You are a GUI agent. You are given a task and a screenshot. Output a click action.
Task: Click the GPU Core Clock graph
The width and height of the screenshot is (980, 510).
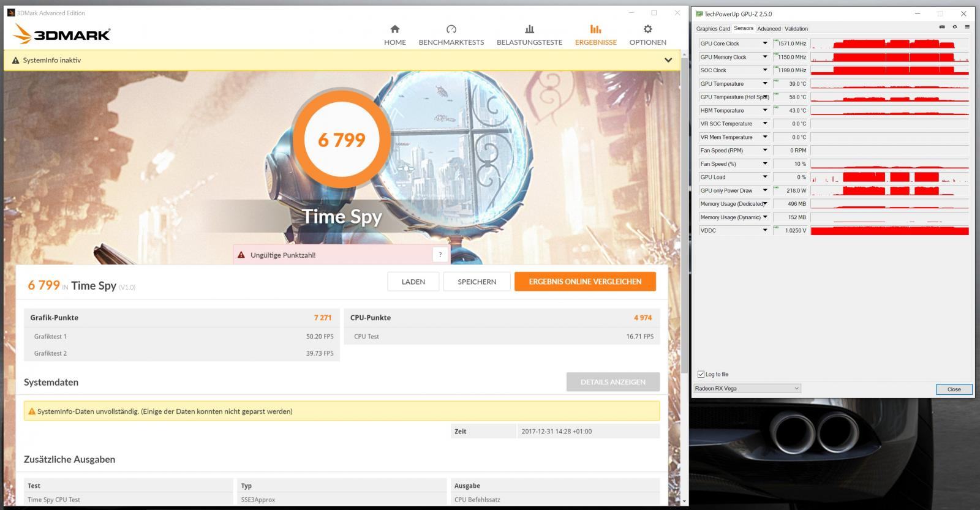click(889, 43)
